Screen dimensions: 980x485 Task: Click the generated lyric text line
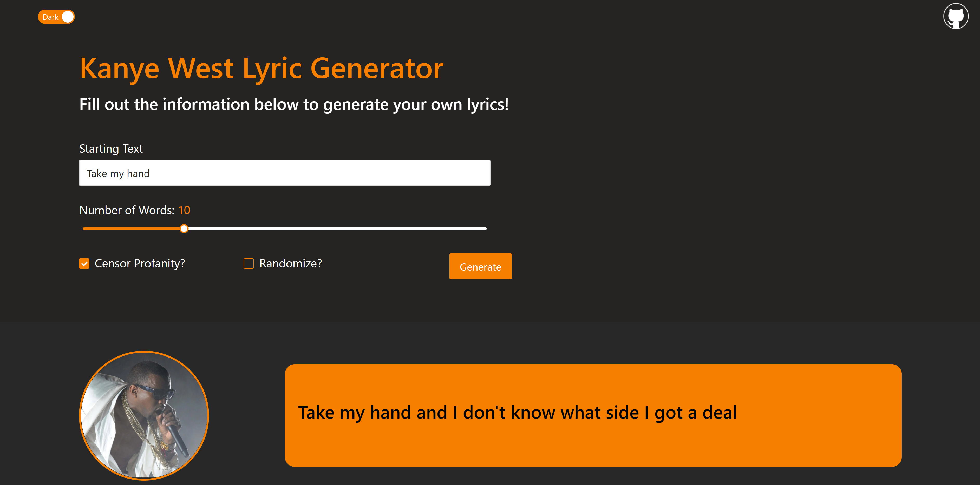(x=517, y=412)
